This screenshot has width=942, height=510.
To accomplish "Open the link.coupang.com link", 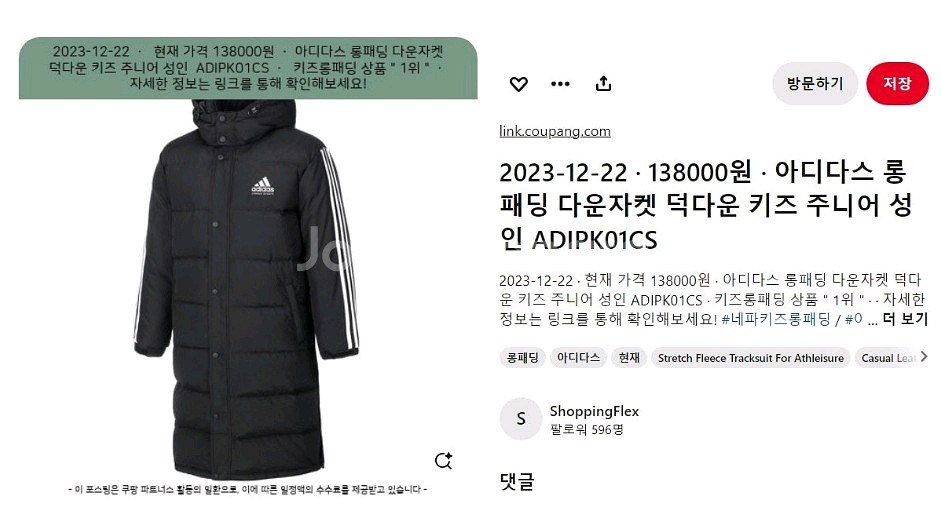I will click(555, 131).
